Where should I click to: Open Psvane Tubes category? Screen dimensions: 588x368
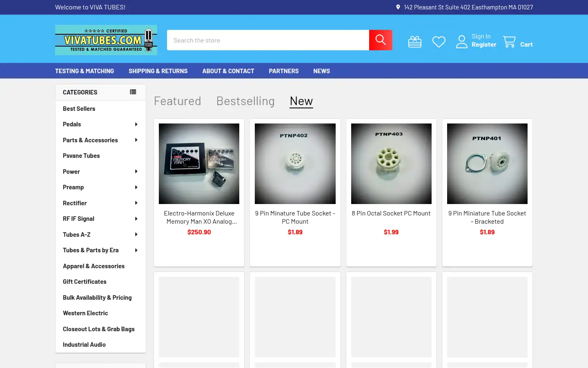click(81, 156)
